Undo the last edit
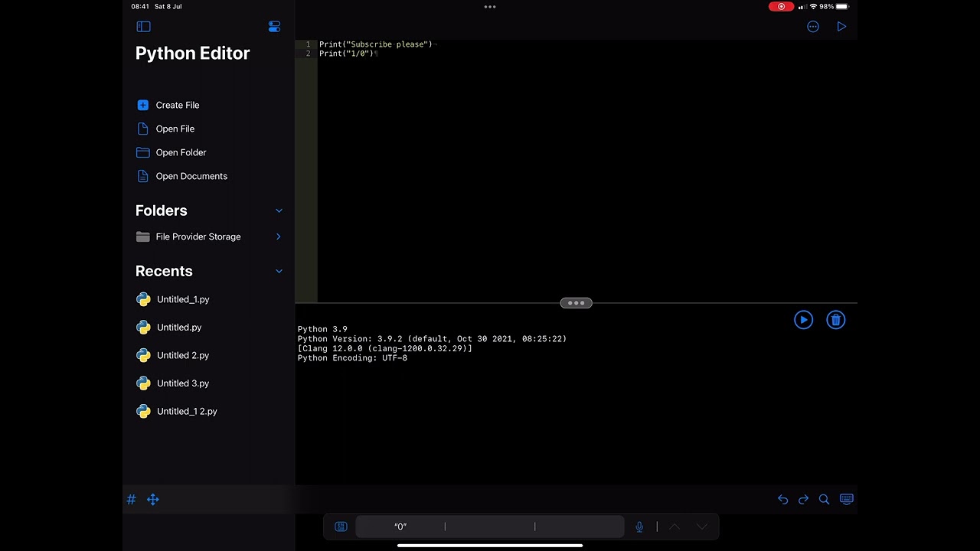This screenshot has width=980, height=551. click(x=782, y=500)
